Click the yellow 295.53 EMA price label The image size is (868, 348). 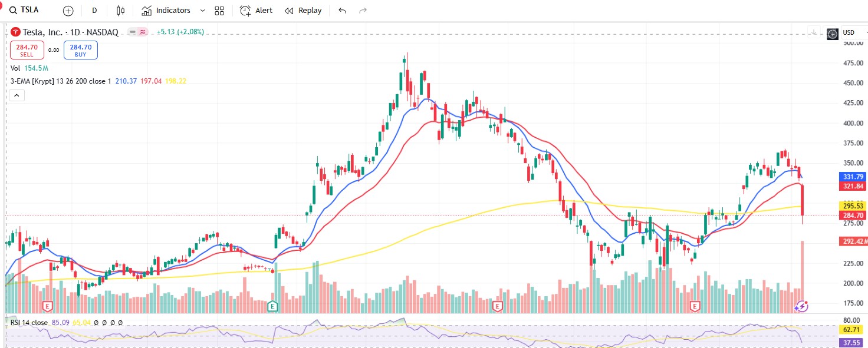[x=853, y=206]
